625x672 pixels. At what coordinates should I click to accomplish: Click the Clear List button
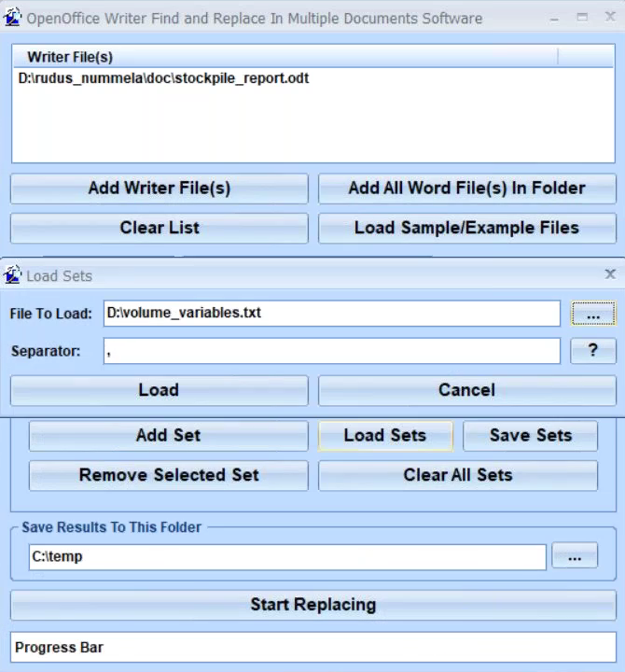tap(160, 228)
